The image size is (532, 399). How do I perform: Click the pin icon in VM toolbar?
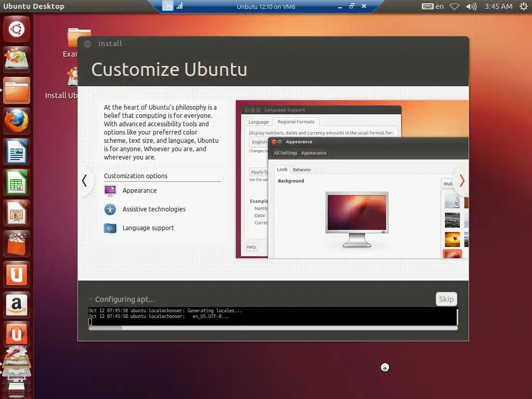point(168,5)
